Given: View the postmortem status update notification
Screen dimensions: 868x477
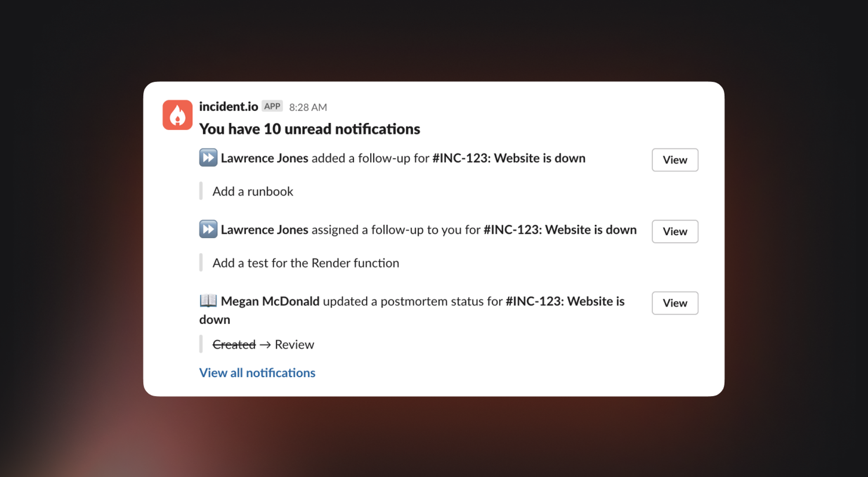Looking at the screenshot, I should pyautogui.click(x=674, y=303).
